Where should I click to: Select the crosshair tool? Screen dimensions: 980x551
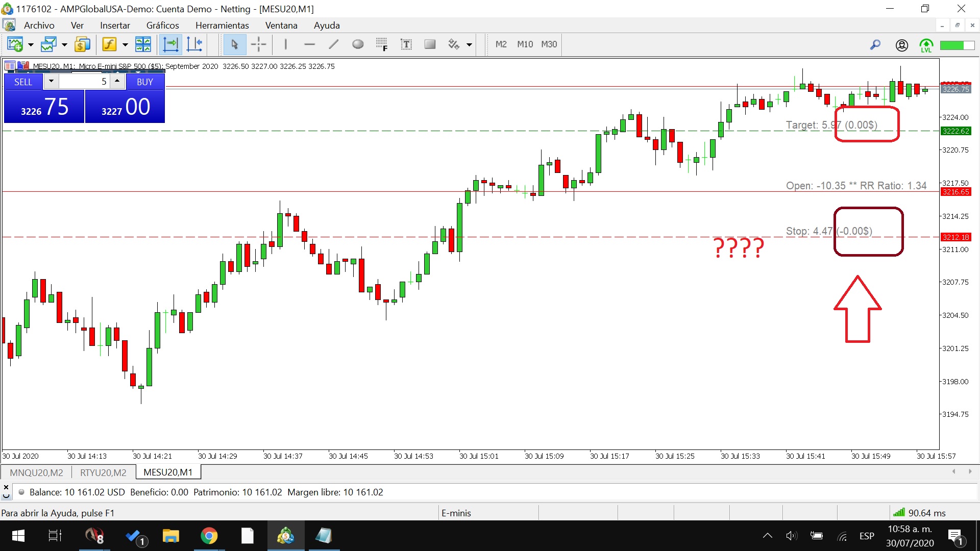point(258,45)
